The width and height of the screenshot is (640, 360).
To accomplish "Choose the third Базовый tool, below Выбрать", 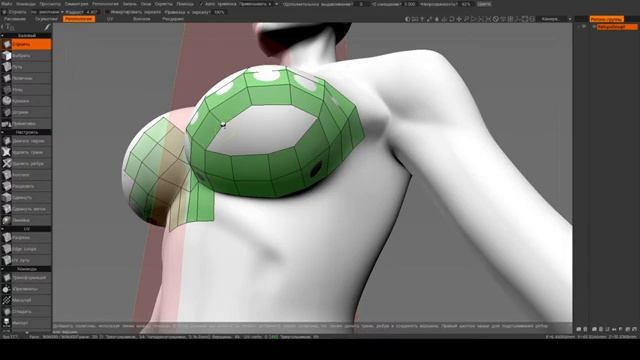I will (x=26, y=67).
